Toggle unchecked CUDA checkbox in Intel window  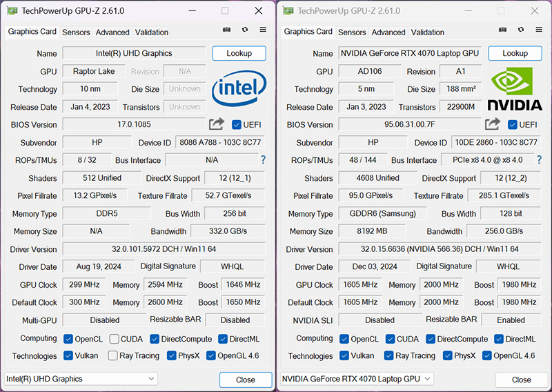[x=114, y=339]
